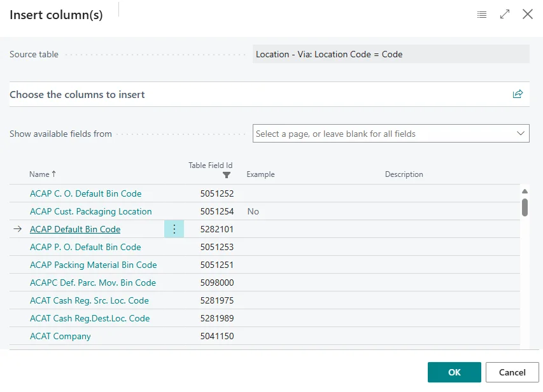Click the Source table field
This screenshot has height=392, width=543.
pos(391,54)
